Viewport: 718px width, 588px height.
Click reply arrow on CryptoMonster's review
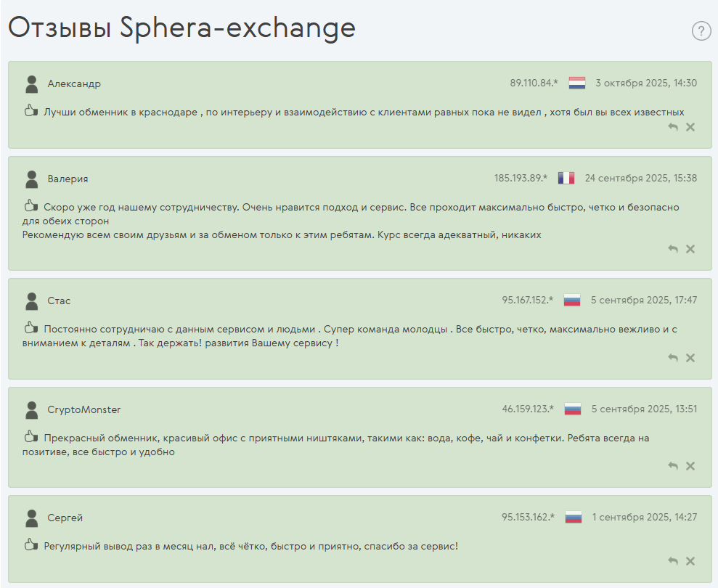[673, 466]
